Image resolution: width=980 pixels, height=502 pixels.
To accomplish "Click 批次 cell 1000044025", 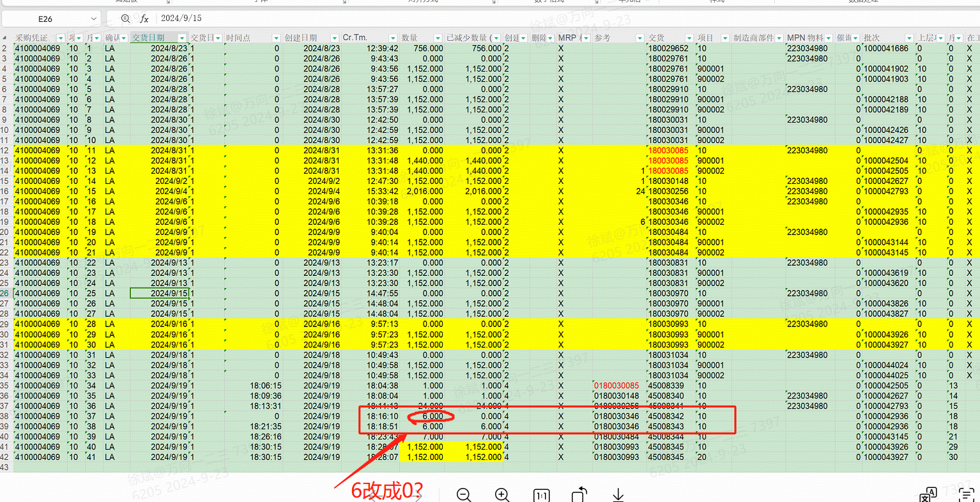I will coord(889,376).
